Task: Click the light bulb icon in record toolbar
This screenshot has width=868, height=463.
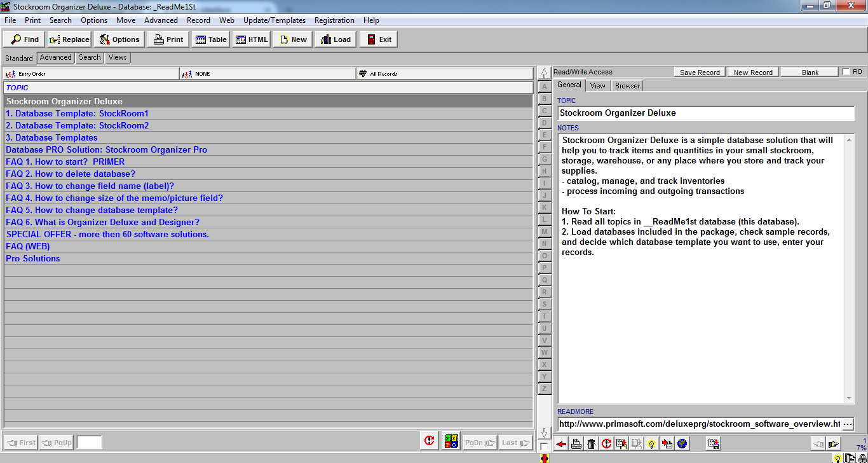Action: point(652,444)
